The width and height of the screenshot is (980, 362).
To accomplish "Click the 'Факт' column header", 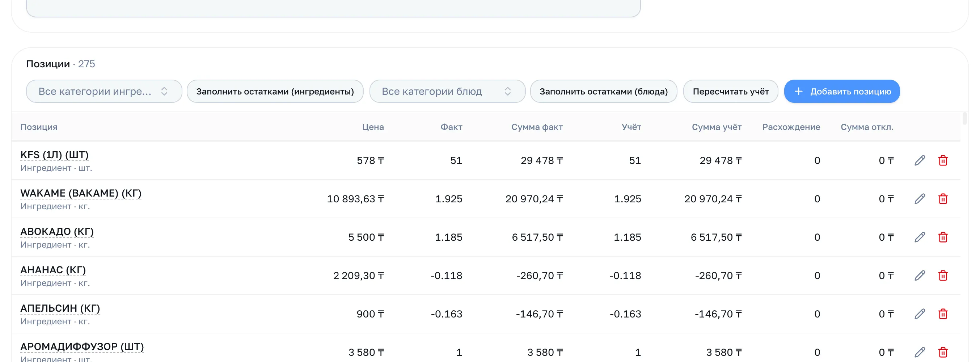I will click(x=451, y=127).
